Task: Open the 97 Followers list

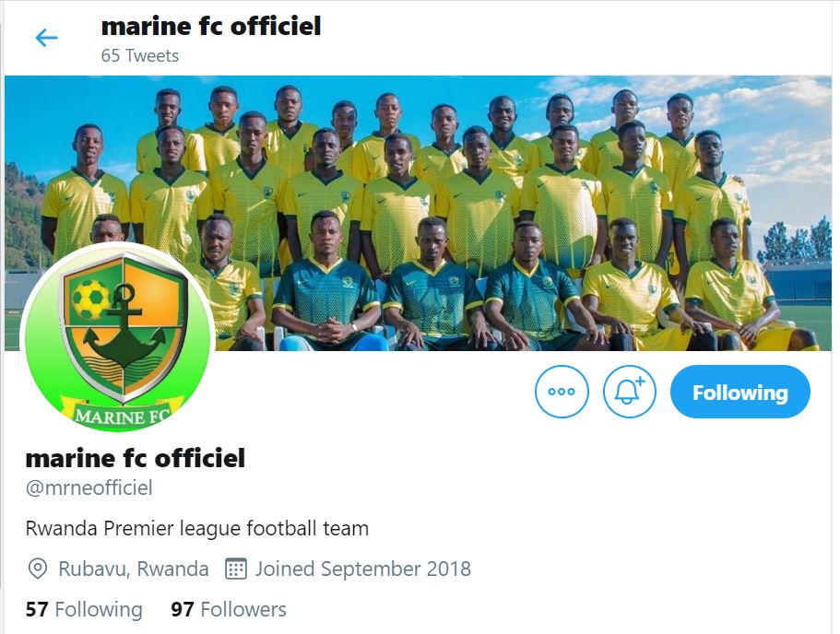Action: [229, 609]
